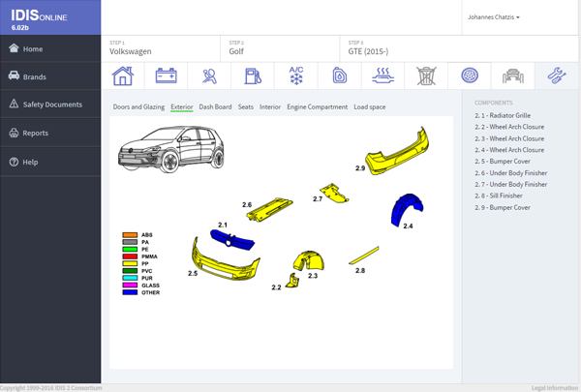This screenshot has height=392, width=581.
Task: Switch to the Load space tab
Action: (370, 106)
